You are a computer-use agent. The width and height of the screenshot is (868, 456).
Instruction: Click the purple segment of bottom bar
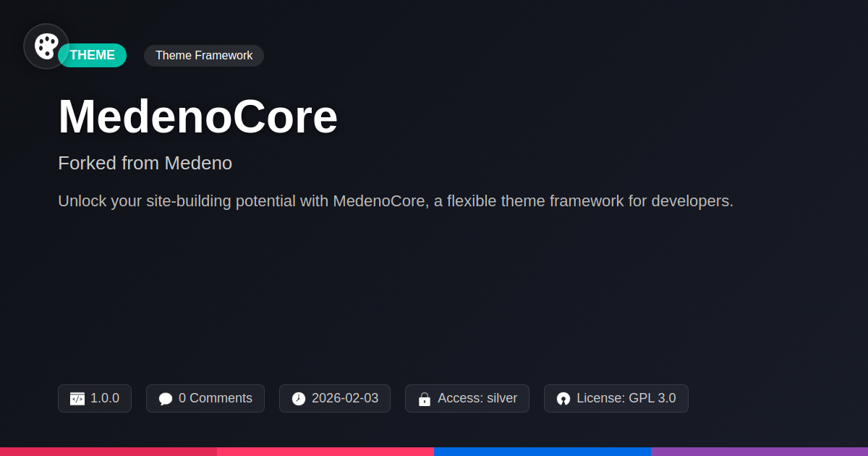[x=759, y=451]
